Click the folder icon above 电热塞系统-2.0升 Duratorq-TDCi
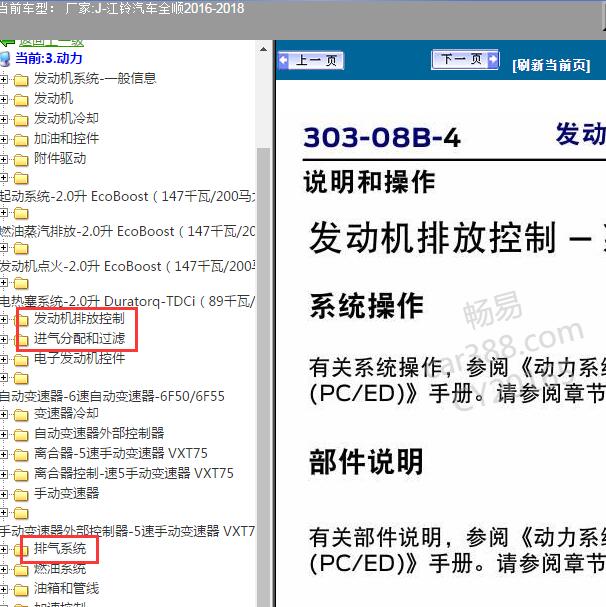This screenshot has width=606, height=607. pos(21,283)
